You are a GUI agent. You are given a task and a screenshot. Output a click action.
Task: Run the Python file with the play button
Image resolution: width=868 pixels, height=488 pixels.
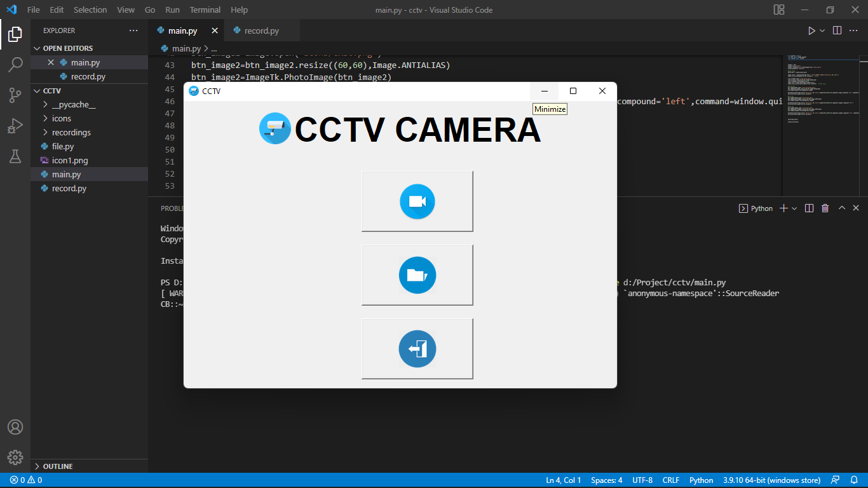point(811,30)
